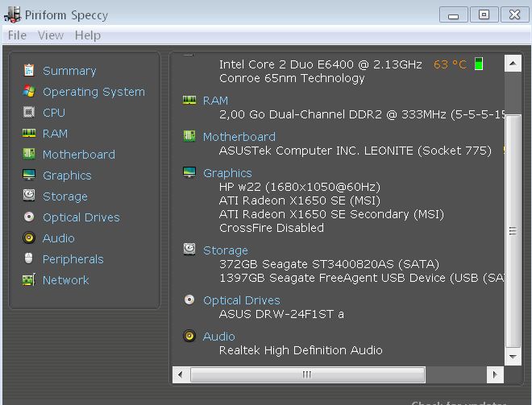Click the vertical scrollbar up arrow
This screenshot has height=405, width=532.
(x=513, y=64)
